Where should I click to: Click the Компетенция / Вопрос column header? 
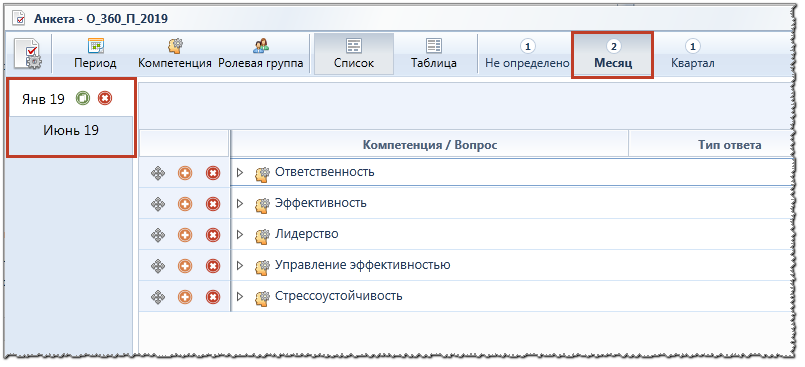coord(430,145)
